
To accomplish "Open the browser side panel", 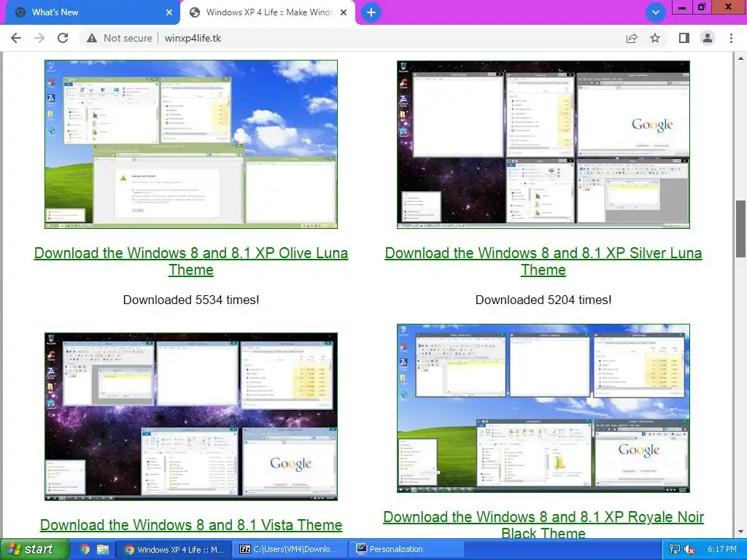I will click(x=684, y=38).
